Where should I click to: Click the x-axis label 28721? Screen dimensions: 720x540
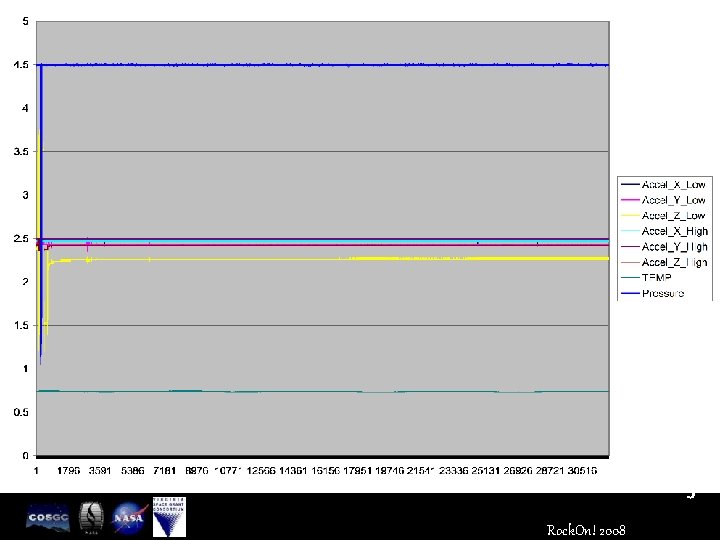pyautogui.click(x=550, y=471)
